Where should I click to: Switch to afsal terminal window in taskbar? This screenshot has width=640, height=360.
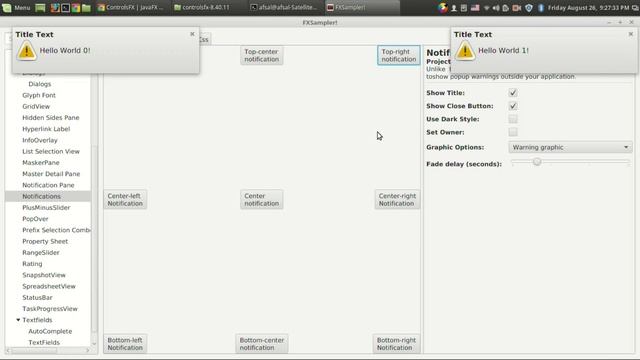click(x=283, y=7)
